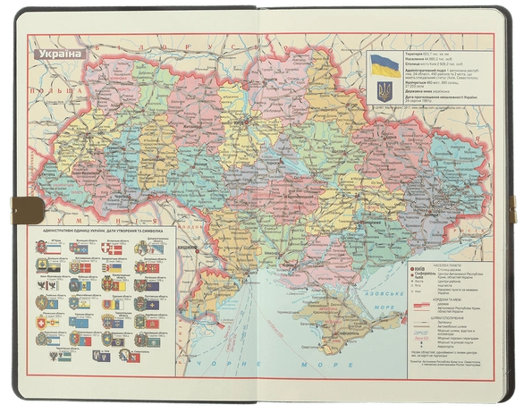Viewport: 532px width, 413px height.
Task: Click the sea and river ports legend symbol
Action: point(421,342)
